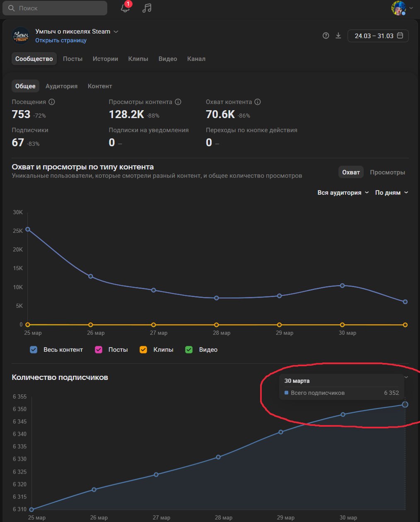The width and height of the screenshot is (420, 522).
Task: Click info icon next to Просмотры контента
Action: [x=178, y=102]
